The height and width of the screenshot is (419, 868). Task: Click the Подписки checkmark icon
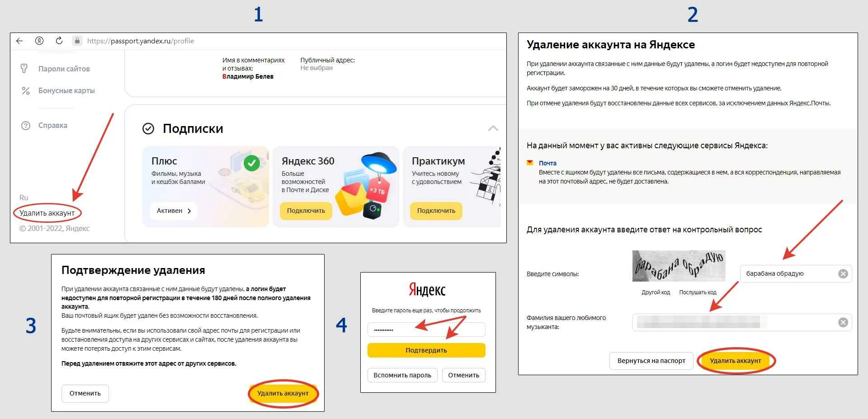point(148,129)
